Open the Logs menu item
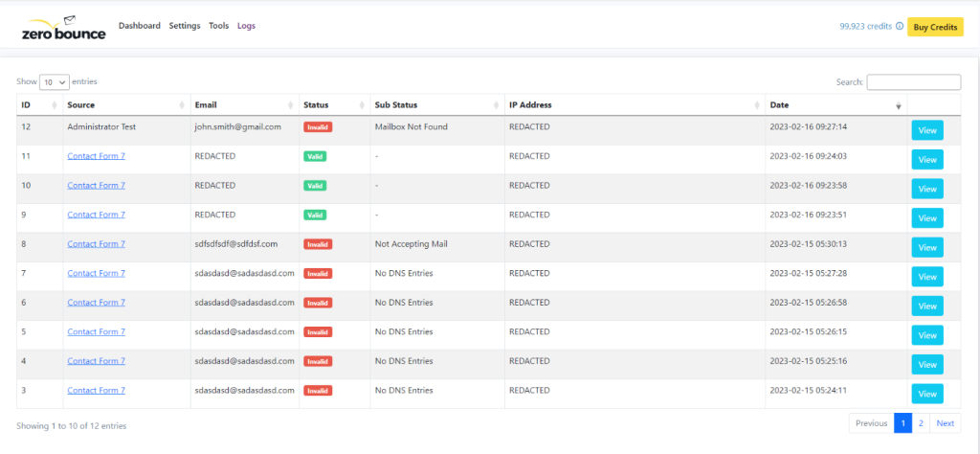This screenshot has height=454, width=980. (x=246, y=26)
